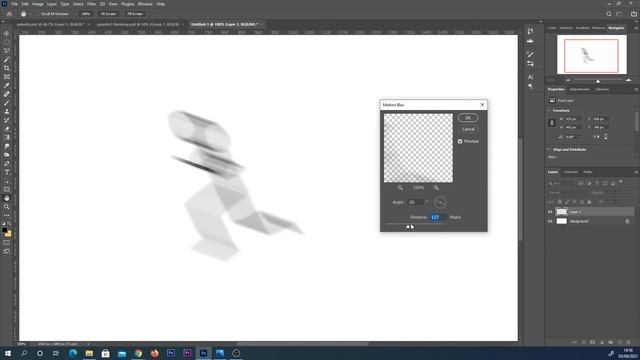Click the search icon at top right

point(609,14)
